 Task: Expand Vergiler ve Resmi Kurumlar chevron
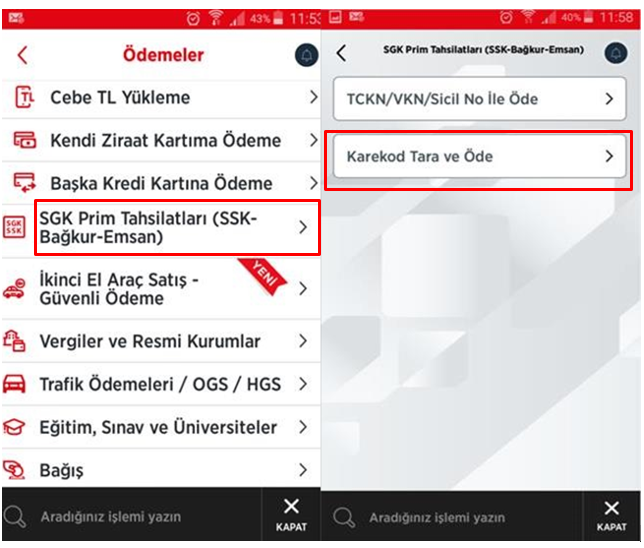click(303, 341)
